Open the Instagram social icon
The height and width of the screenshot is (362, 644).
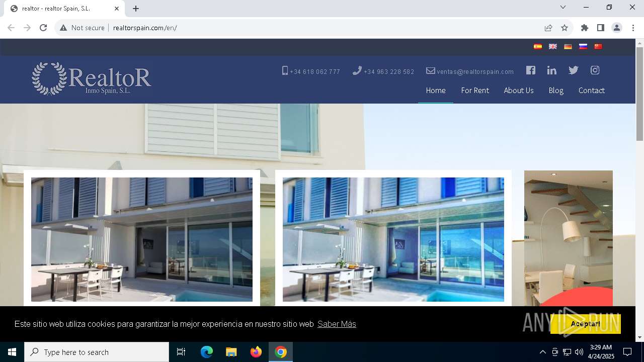(x=595, y=70)
